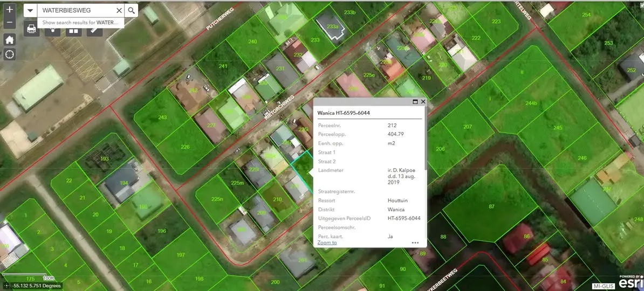Image resolution: width=644 pixels, height=291 pixels.
Task: Select parcel 245 on the map
Action: click(x=557, y=128)
